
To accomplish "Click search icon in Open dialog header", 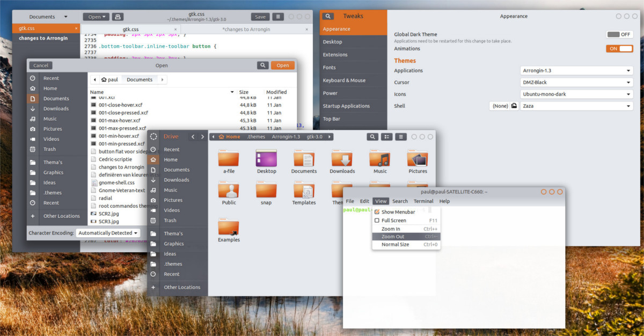I will 262,65.
